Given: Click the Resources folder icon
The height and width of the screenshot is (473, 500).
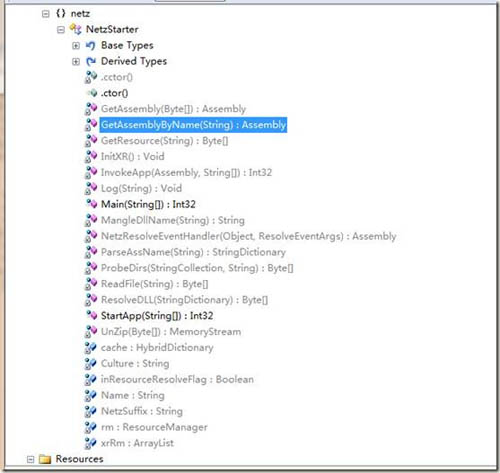Looking at the screenshot, I should 45,459.
